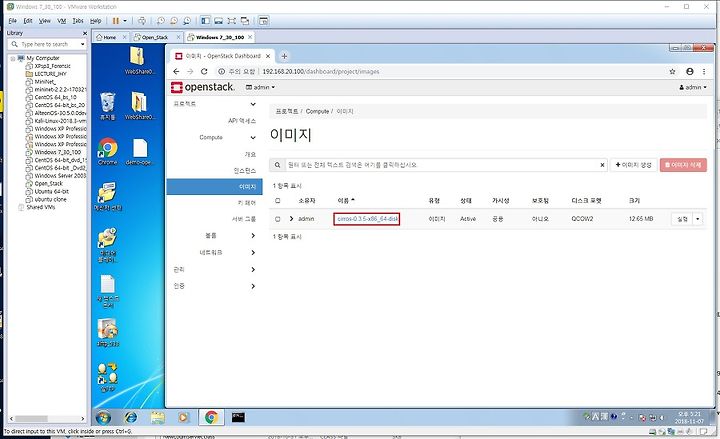Select Kali-Linux-2018.3 VM in library

60,121
